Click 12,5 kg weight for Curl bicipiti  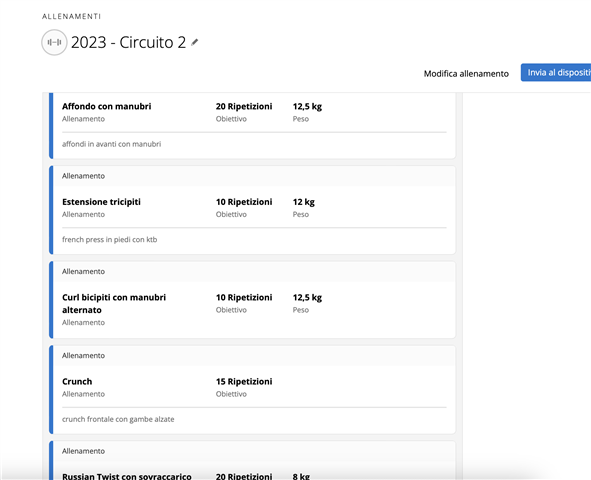coord(307,297)
